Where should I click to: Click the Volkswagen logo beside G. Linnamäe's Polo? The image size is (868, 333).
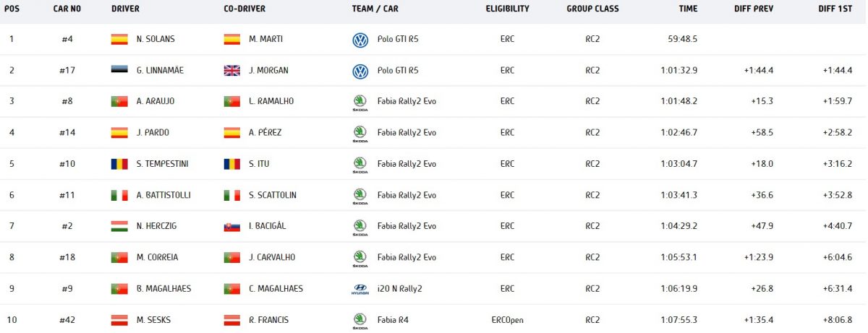[359, 71]
